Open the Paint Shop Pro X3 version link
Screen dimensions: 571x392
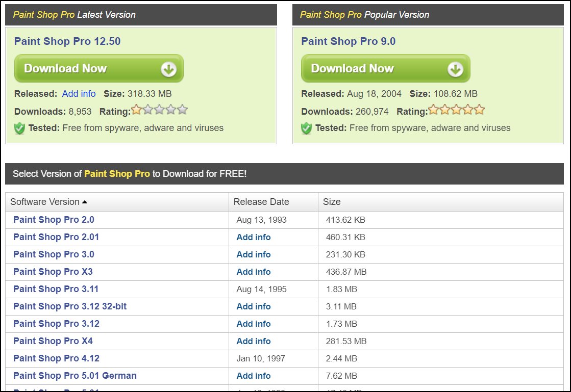coord(53,272)
